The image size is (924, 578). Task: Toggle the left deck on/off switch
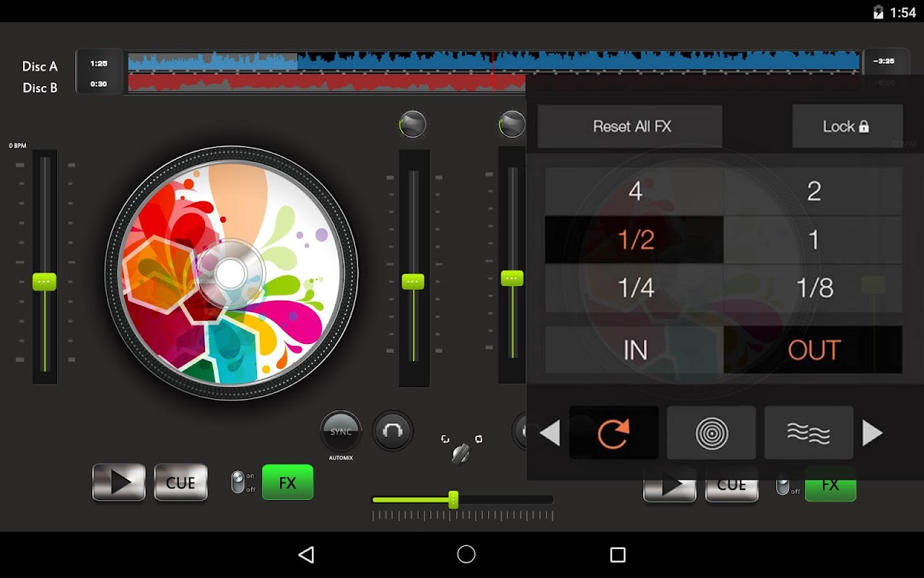point(238,482)
